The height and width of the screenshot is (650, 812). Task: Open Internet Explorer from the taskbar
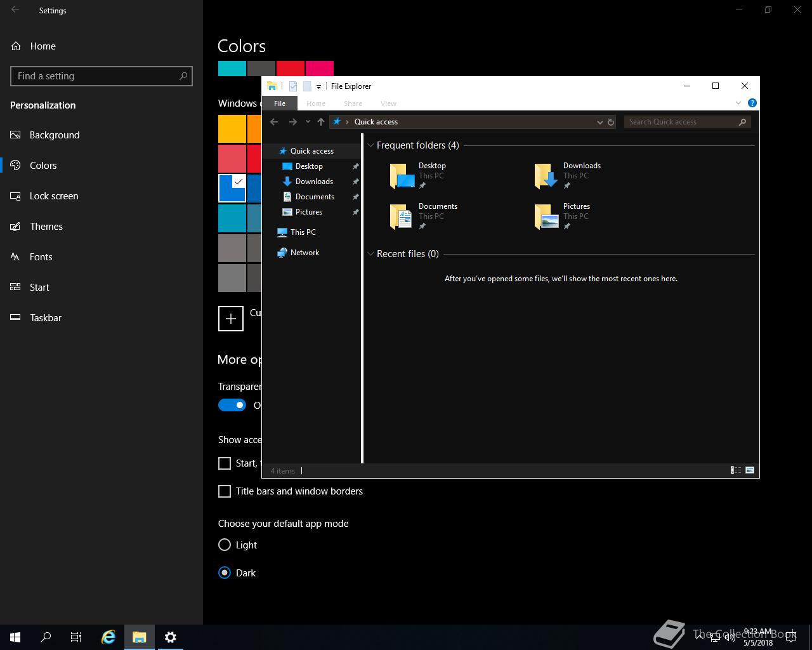click(x=108, y=637)
